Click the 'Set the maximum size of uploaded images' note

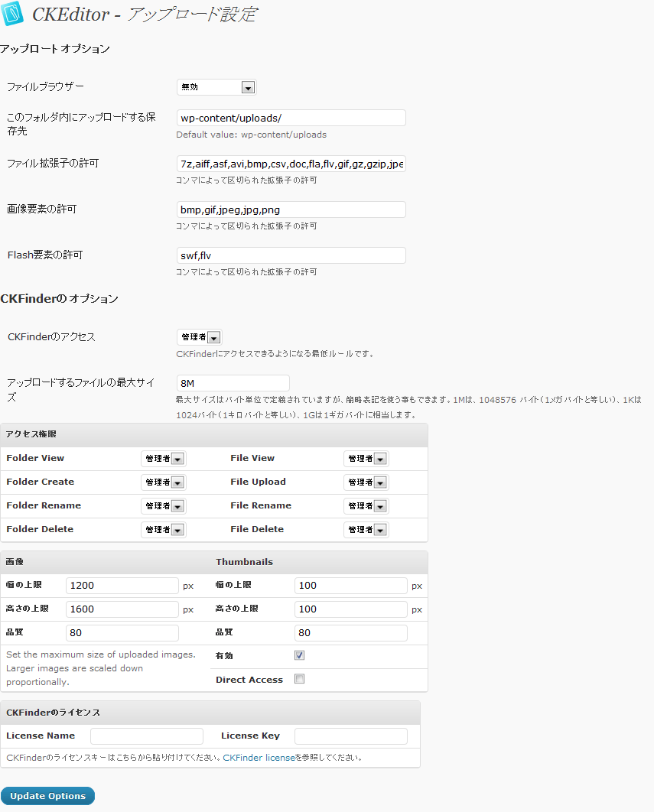(x=100, y=668)
